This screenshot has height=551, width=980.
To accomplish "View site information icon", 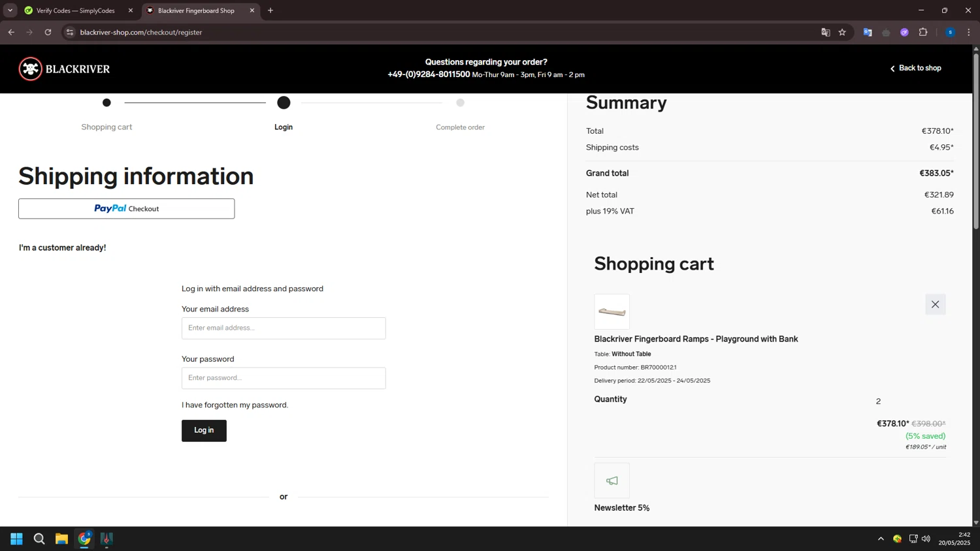I will point(70,32).
